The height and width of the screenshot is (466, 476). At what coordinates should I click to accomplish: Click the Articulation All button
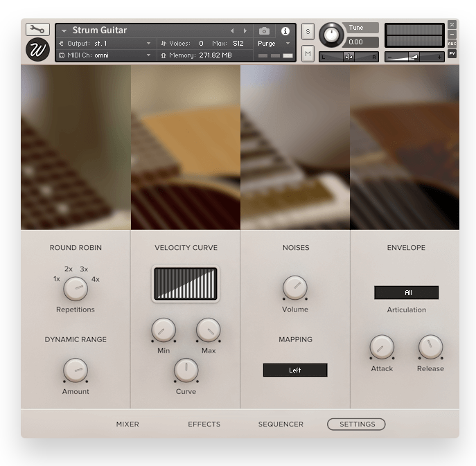(406, 292)
